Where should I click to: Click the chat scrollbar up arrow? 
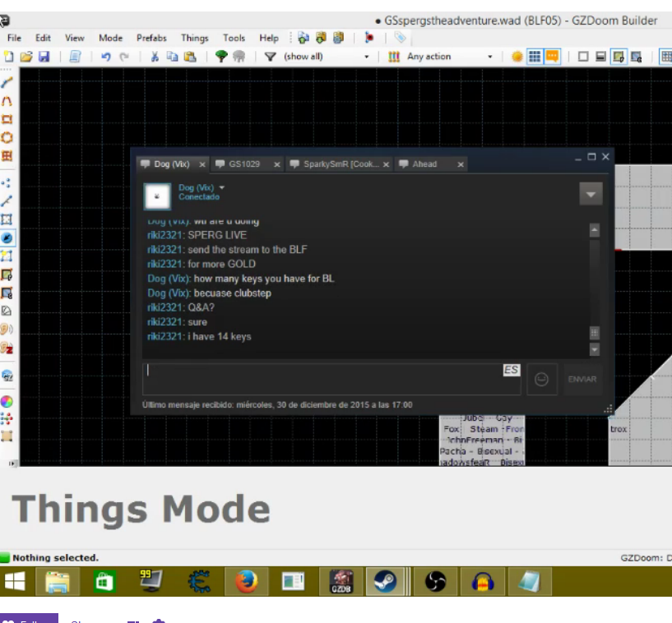[x=595, y=230]
